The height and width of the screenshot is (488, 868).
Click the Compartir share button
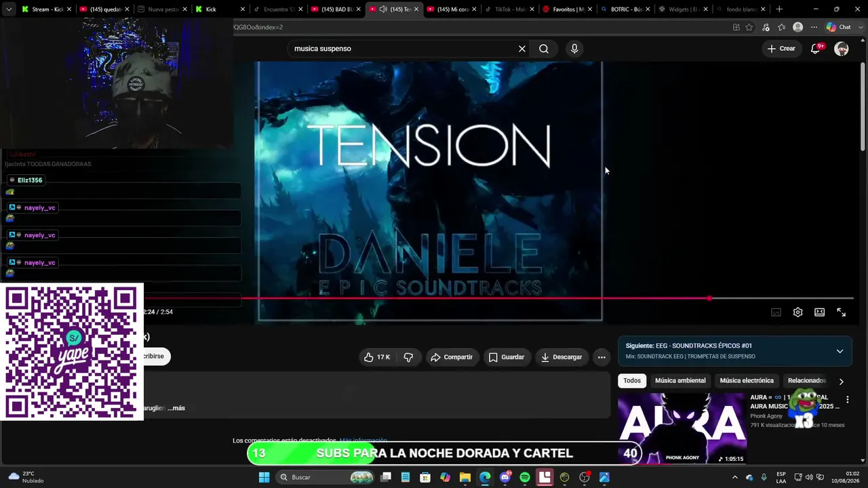point(452,357)
